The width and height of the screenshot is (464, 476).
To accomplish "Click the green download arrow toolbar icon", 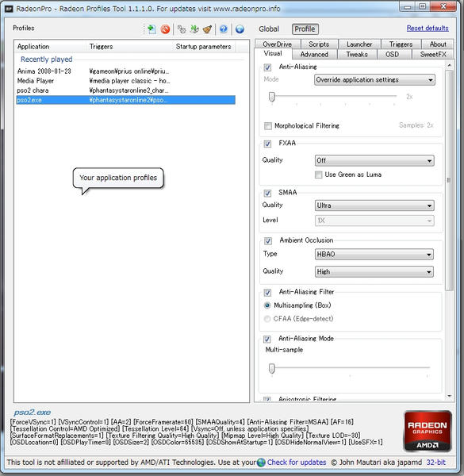I will coord(194,29).
